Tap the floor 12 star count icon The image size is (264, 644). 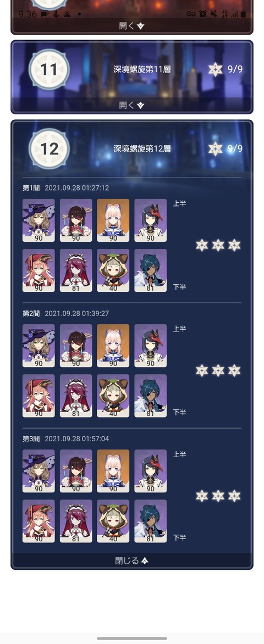[x=215, y=149]
